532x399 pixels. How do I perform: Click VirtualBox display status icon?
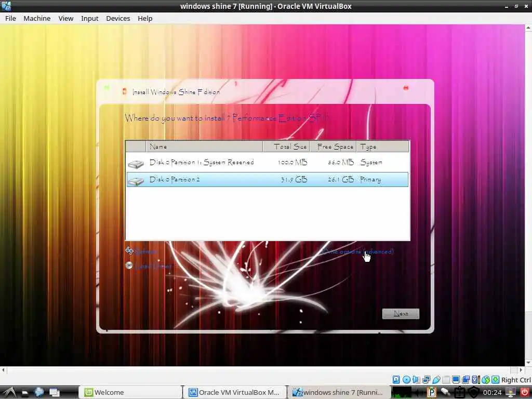click(456, 380)
